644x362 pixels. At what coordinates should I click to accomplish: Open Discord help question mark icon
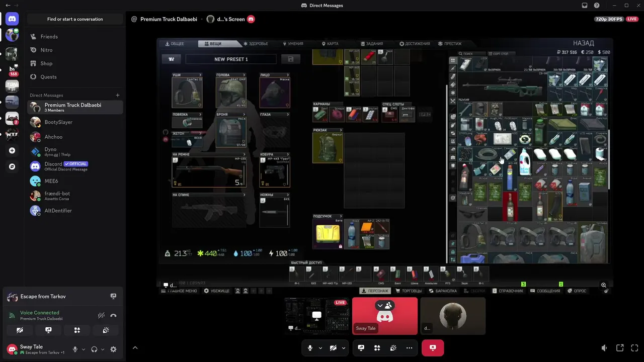coord(597,6)
